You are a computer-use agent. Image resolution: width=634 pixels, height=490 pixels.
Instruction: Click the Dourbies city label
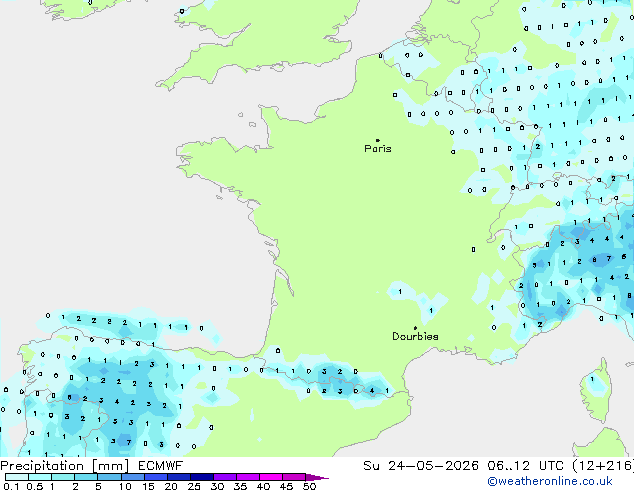(x=415, y=336)
